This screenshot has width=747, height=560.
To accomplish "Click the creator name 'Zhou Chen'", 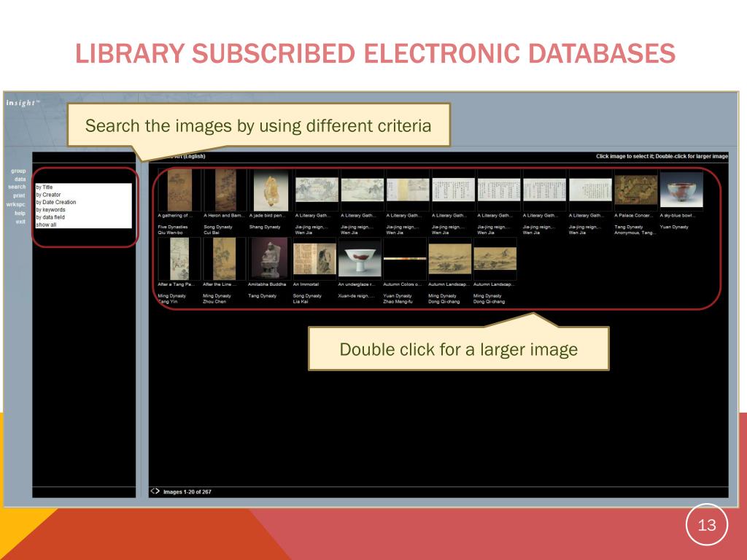I will (x=214, y=301).
